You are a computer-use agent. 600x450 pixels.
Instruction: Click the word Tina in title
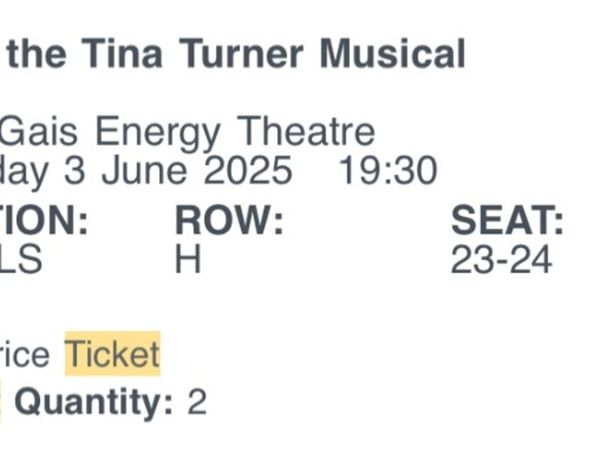(122, 54)
